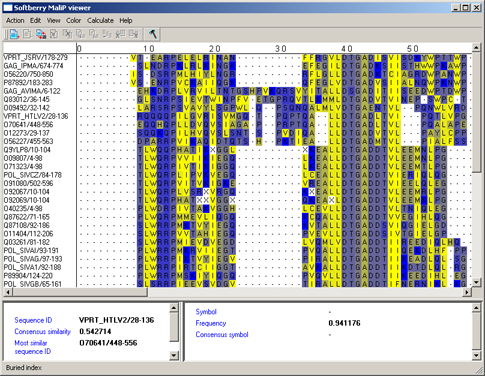Viewport: 485px width, 376px height.
Task: Click the hammer tool icon
Action: 153,34
